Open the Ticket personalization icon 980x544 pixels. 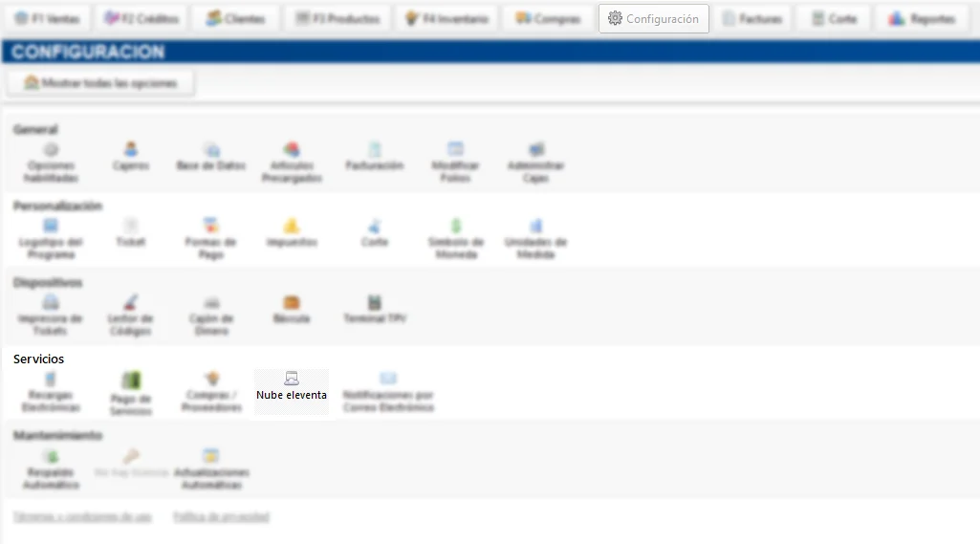131,233
